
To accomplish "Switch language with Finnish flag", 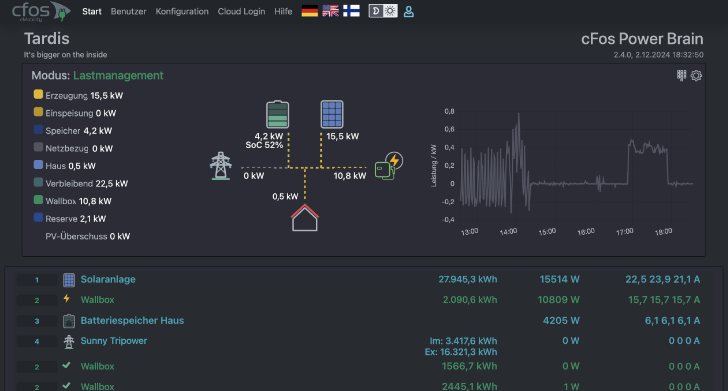I will coord(351,11).
